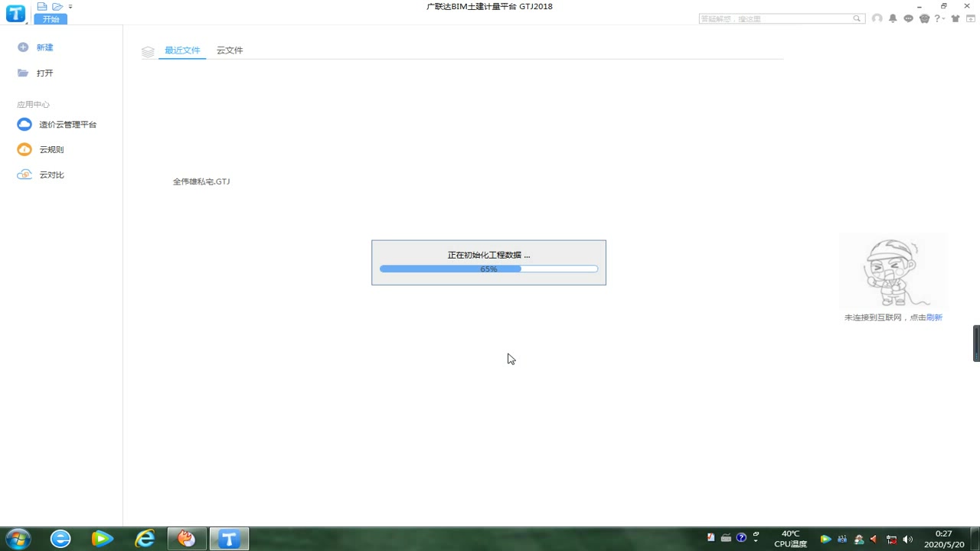Open recent file 全伟雄私宅.GTJ
Viewport: 980px width, 551px height.
[201, 182]
